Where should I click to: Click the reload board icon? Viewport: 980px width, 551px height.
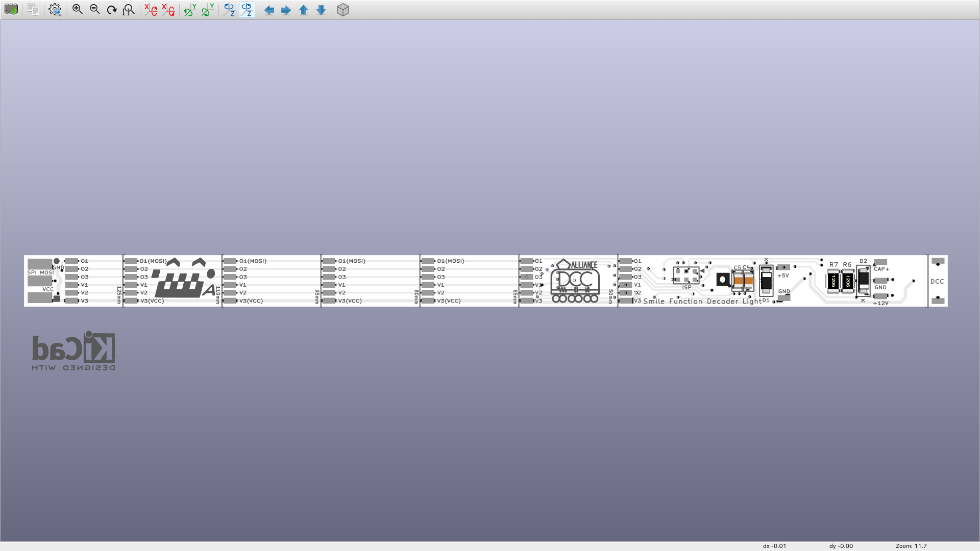coord(11,10)
